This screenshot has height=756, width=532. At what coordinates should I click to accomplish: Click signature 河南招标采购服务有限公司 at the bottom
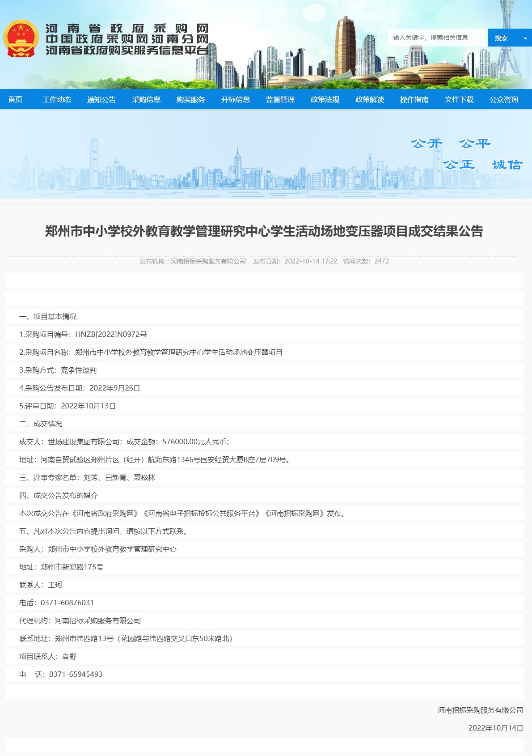(480, 710)
